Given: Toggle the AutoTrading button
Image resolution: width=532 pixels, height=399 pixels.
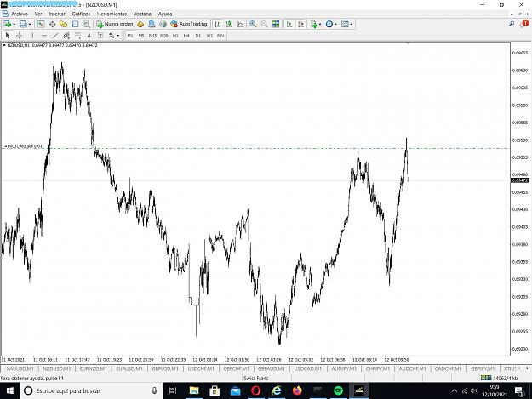Looking at the screenshot, I should click(189, 24).
